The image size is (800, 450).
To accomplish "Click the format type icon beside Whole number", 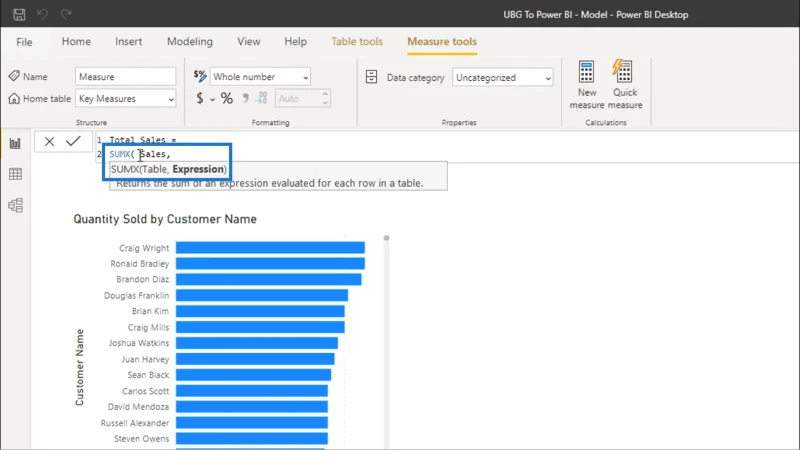I will (200, 76).
